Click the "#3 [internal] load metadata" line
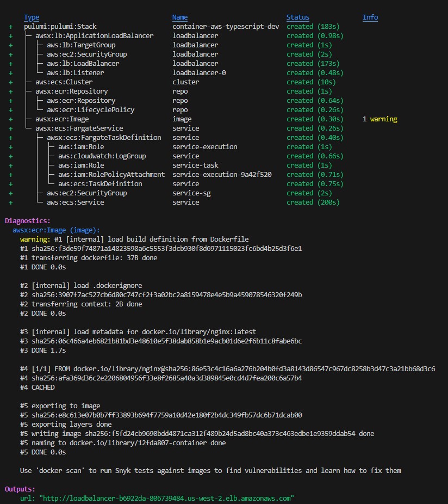 click(x=138, y=331)
